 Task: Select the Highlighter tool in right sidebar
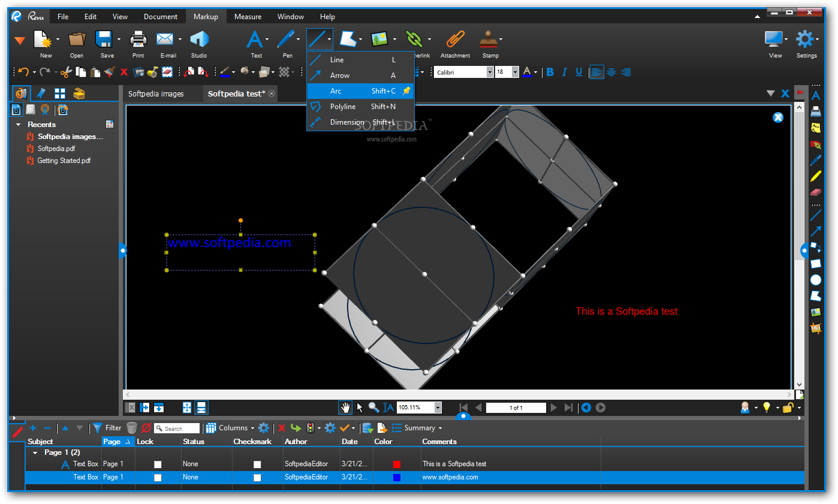[816, 176]
